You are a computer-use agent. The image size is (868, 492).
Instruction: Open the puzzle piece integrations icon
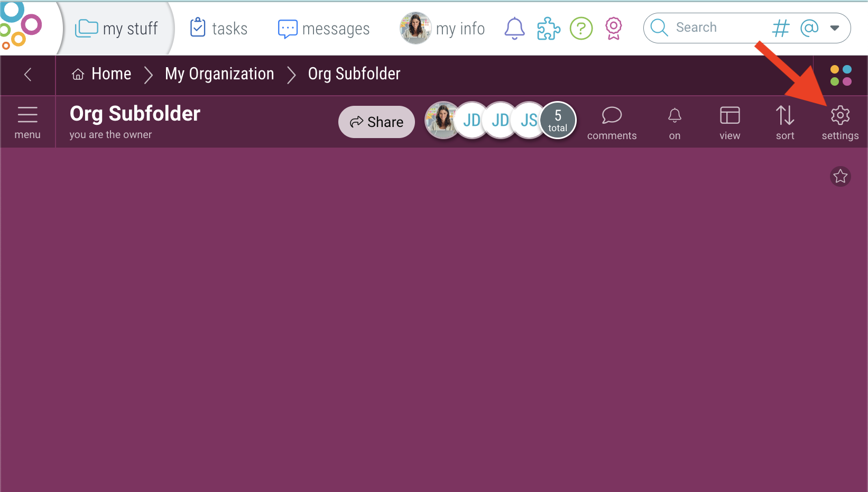pos(548,29)
